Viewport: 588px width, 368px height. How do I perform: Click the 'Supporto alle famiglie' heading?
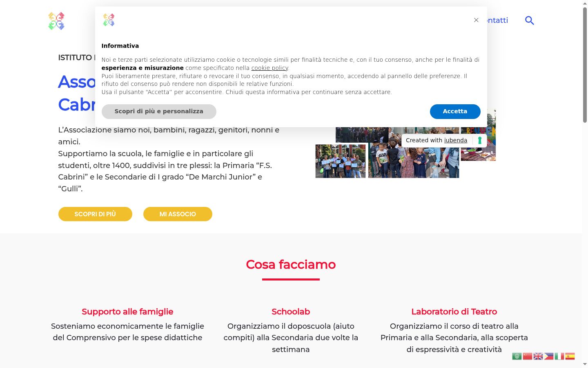[x=127, y=312]
